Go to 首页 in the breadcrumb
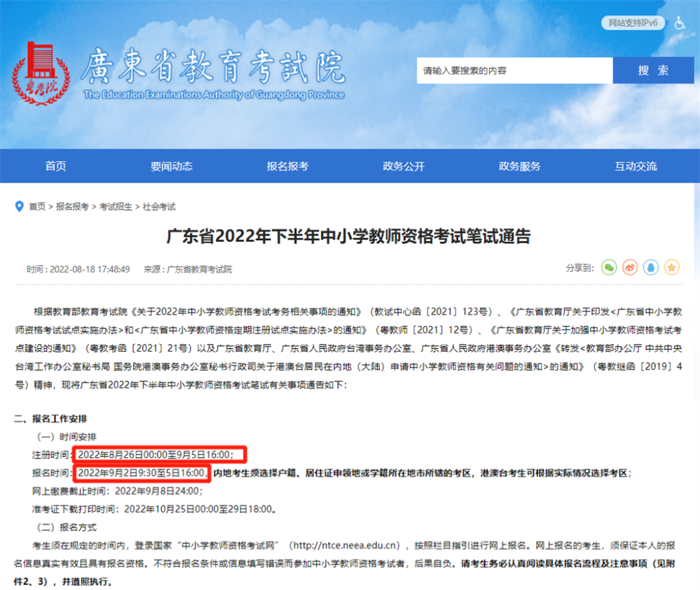This screenshot has width=700, height=590. point(37,207)
